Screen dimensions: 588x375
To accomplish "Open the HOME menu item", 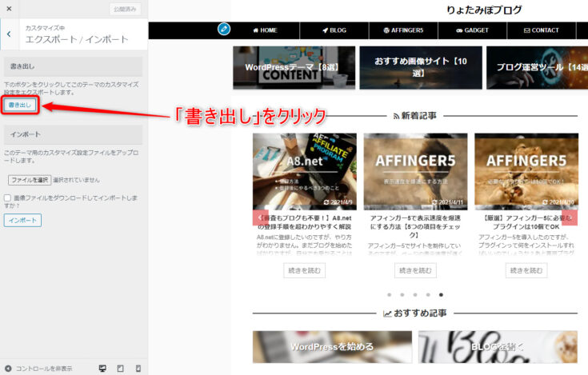I will point(265,30).
